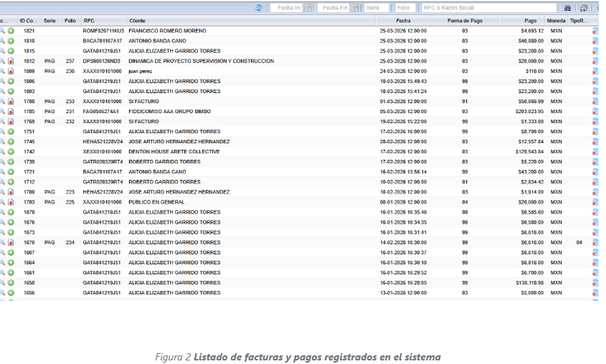Click the magnifier icon for ID 1818
Image resolution: width=606 pixels, height=364 pixels.
click(x=3, y=42)
